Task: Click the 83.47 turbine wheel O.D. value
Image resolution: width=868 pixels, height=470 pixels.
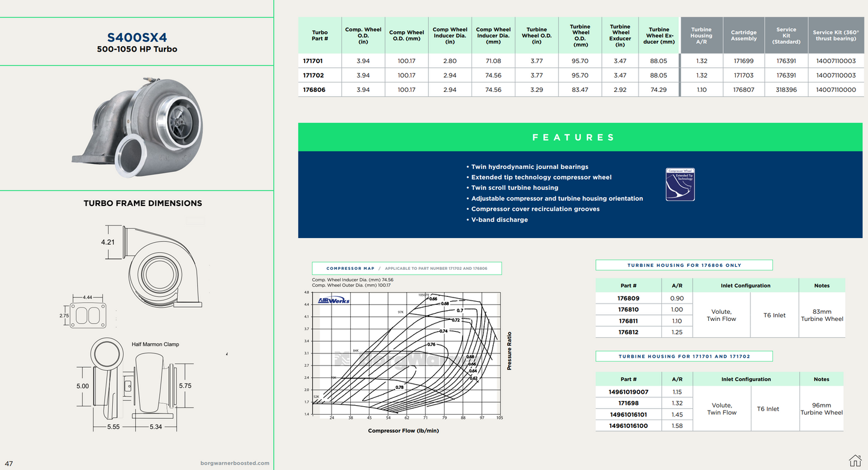Action: pos(580,90)
